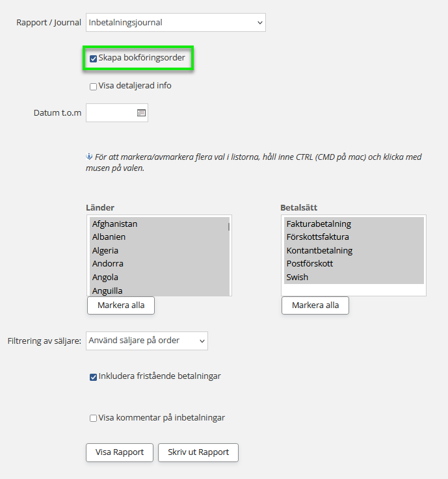
Task: Open the calendar picker icon
Action: [141, 113]
